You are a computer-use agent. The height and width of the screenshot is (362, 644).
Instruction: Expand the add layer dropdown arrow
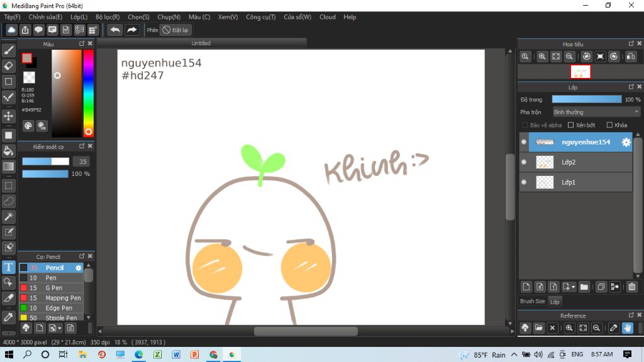(x=574, y=287)
